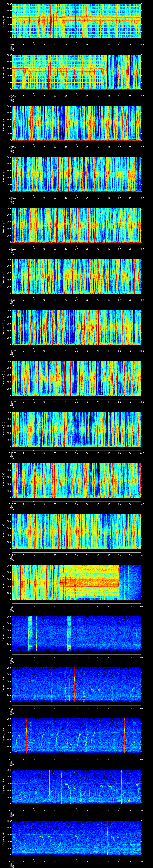Click the 2:16:00 start time label
The image size is (153, 868).
point(12,810)
